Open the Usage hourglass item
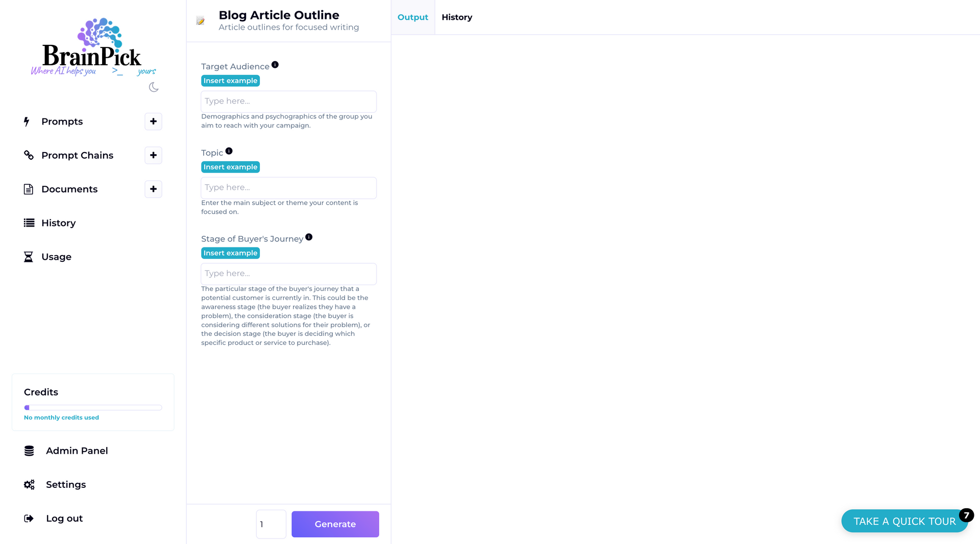980x544 pixels. click(56, 257)
